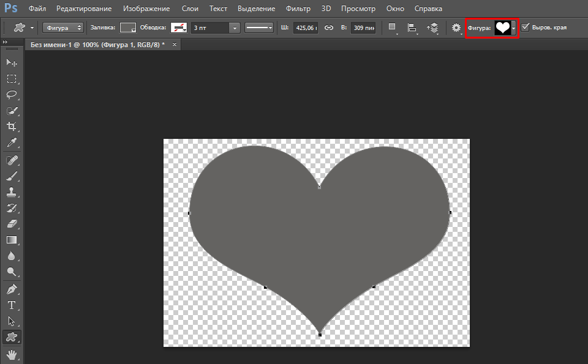Toggle the 'Выров. края' checkbox

525,28
